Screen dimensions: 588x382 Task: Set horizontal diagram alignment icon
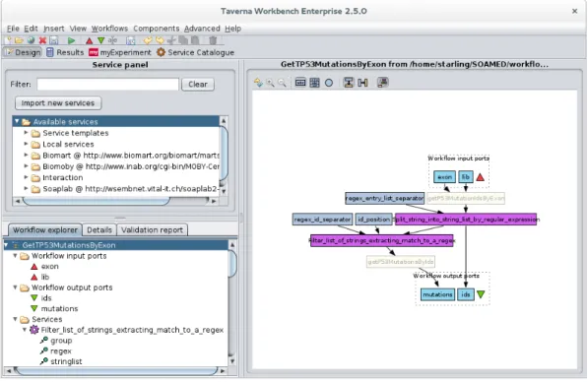coord(362,83)
